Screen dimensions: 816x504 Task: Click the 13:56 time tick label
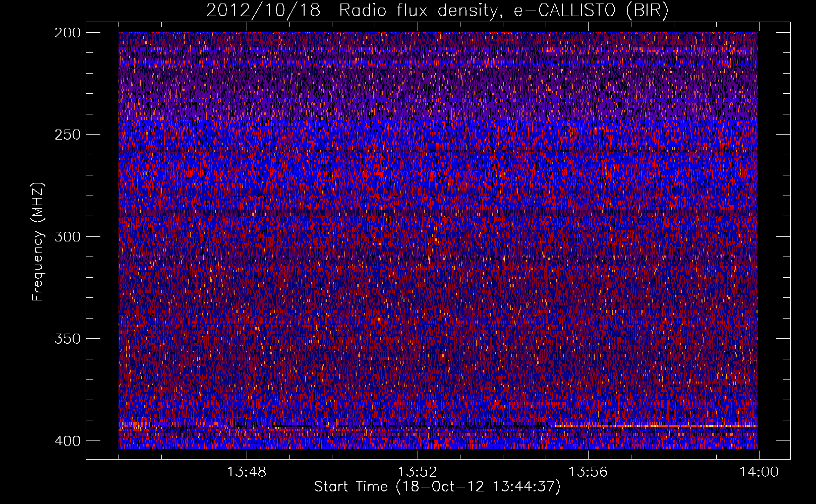click(588, 472)
